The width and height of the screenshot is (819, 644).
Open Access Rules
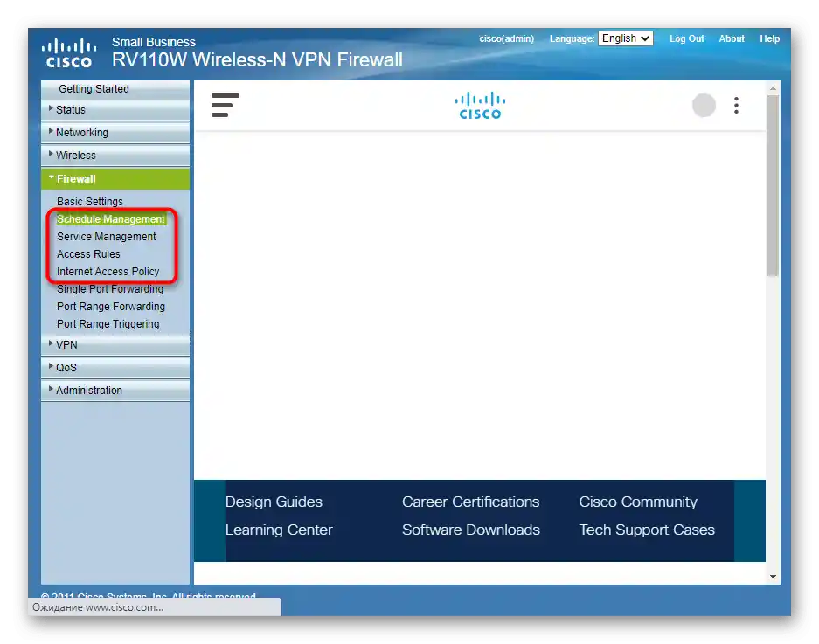[x=88, y=254]
